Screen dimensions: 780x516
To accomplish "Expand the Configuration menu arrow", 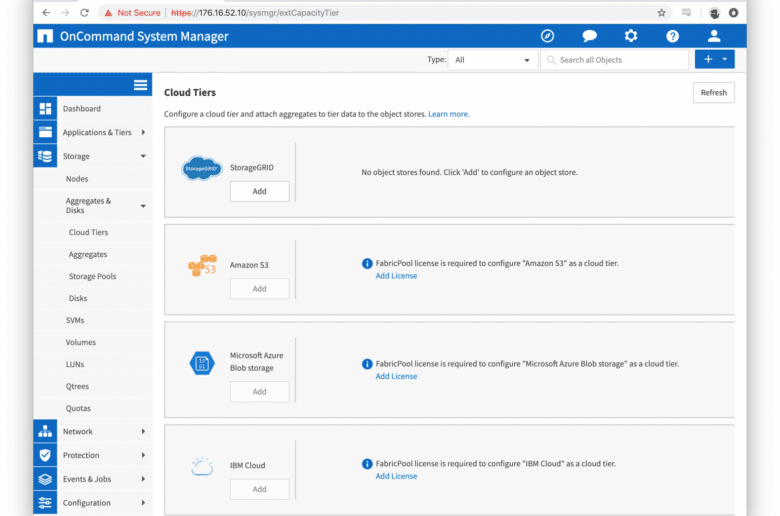I will [143, 503].
